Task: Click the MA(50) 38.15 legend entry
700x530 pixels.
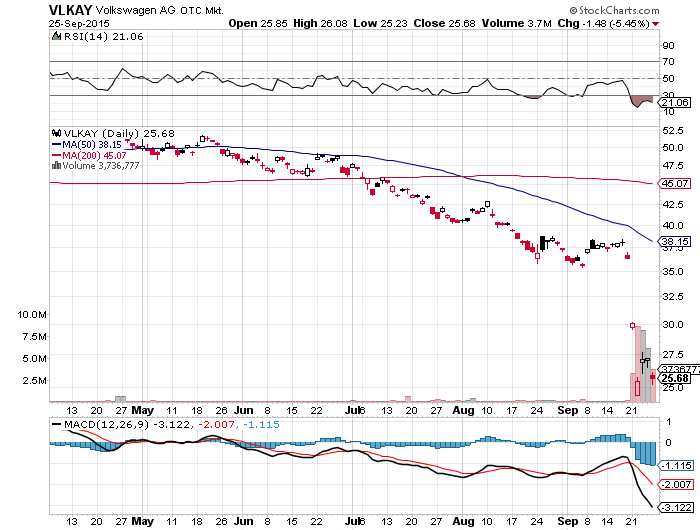Action: point(87,145)
